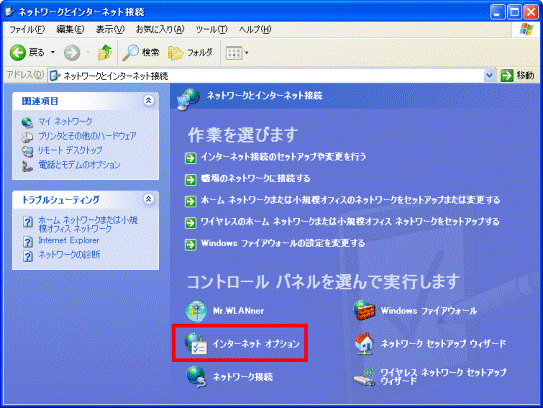
Task: Open the リモート デスクトップ link
Action: point(70,150)
